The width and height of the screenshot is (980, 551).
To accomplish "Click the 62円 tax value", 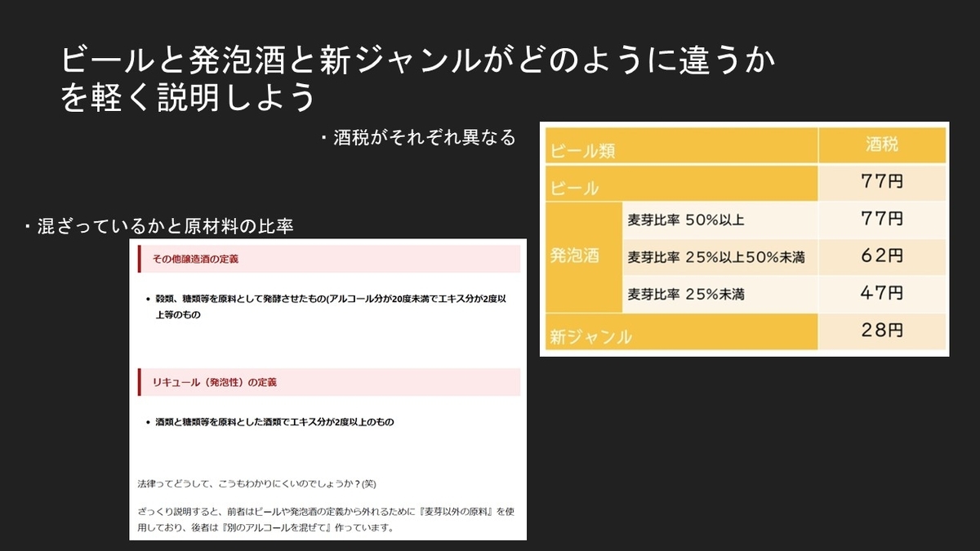I will [883, 256].
